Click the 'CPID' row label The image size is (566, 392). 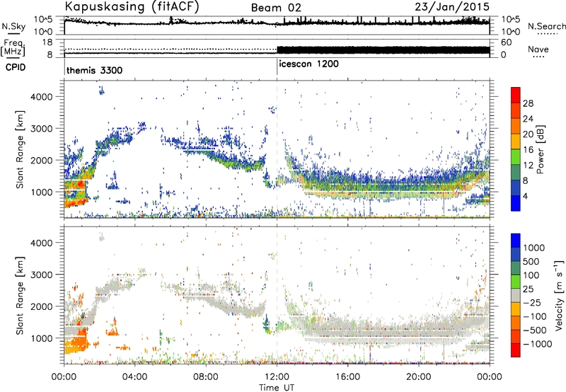pos(16,67)
